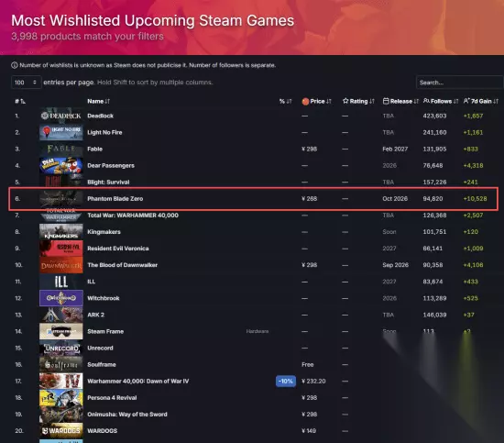Click the info icon beside wishlist note
Viewport: 504px width, 443px height.
point(15,65)
